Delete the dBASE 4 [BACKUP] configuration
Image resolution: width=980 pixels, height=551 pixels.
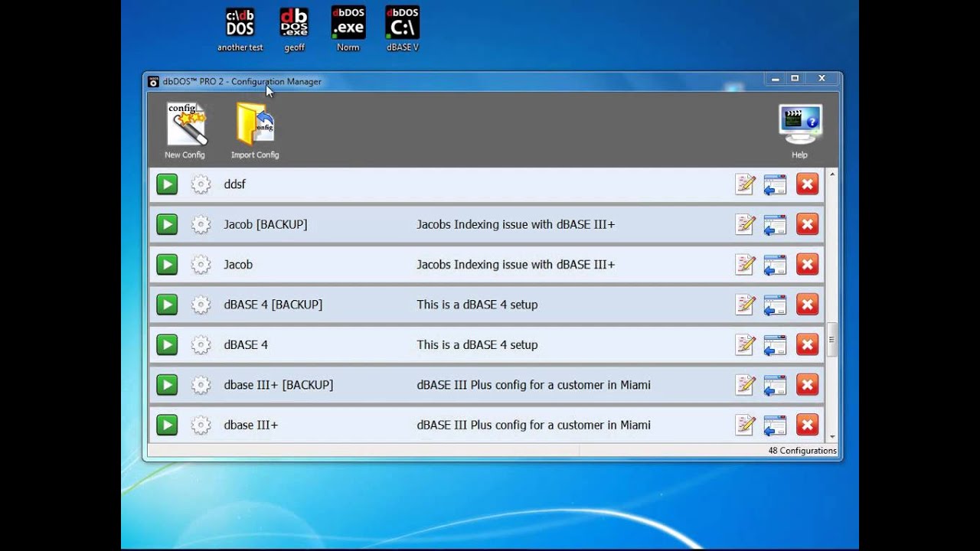807,305
